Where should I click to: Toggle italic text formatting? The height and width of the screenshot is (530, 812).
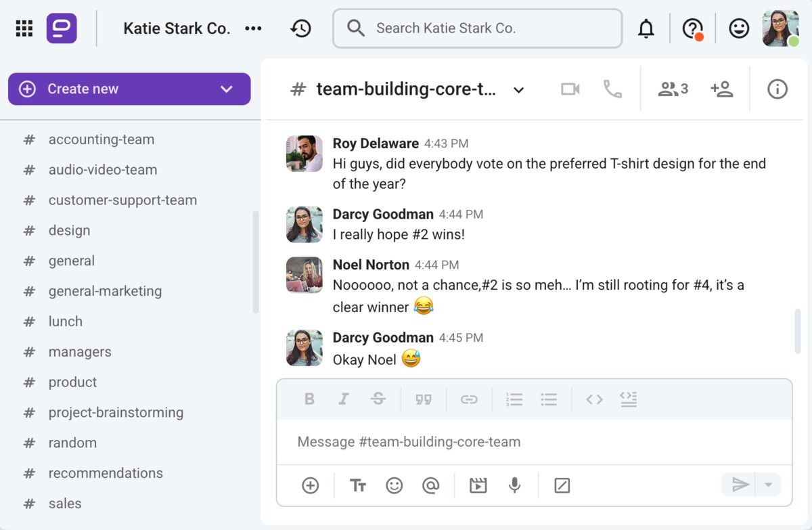click(x=343, y=399)
